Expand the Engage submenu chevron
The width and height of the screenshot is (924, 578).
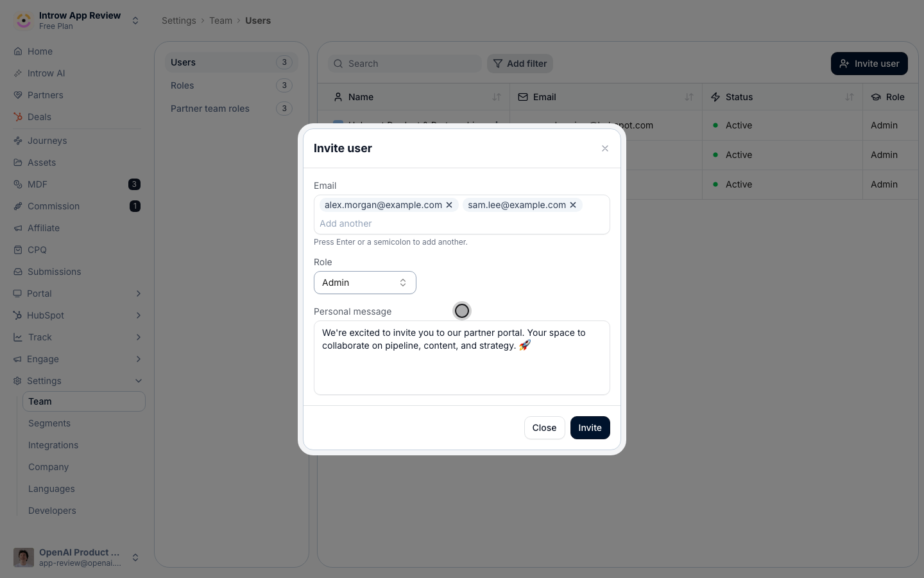[x=139, y=359]
